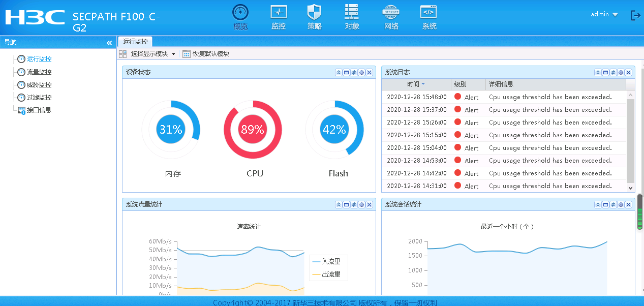Viewport: 644px width, 306px height.
Task: Open settings of 设备状态 panel
Action: (x=361, y=73)
